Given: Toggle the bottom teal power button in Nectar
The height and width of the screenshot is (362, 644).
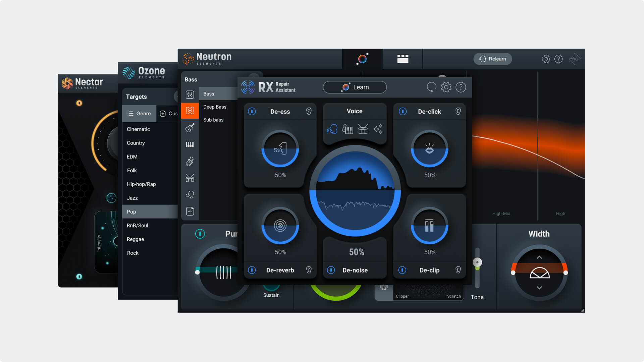Looking at the screenshot, I should click(79, 277).
